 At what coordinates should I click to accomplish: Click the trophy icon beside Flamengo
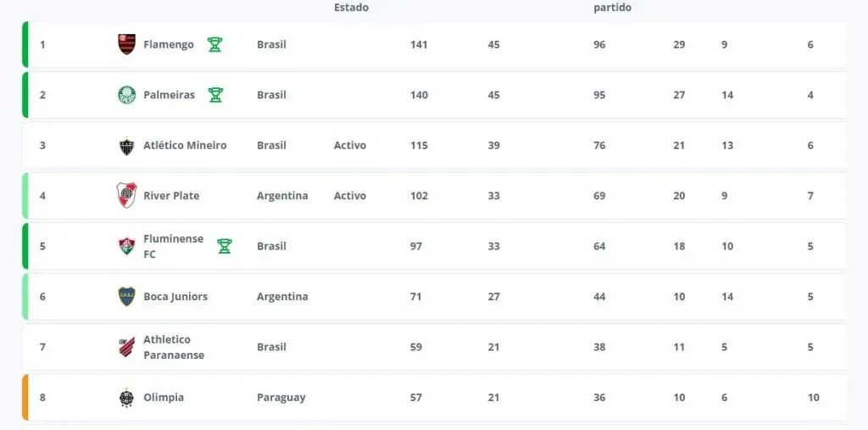pyautogui.click(x=214, y=44)
